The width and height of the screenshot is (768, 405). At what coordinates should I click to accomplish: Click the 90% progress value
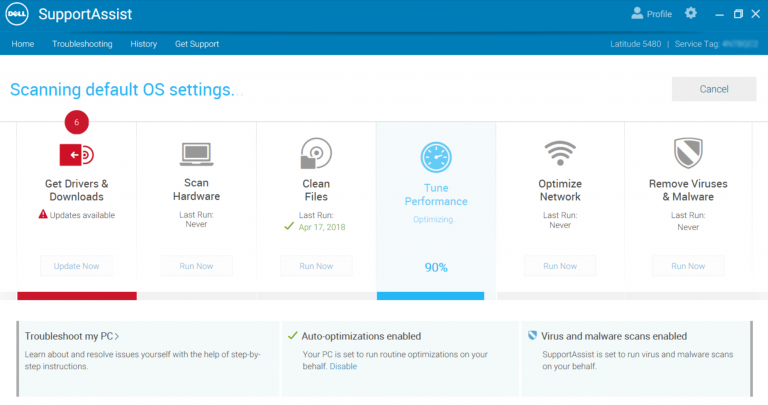(436, 267)
